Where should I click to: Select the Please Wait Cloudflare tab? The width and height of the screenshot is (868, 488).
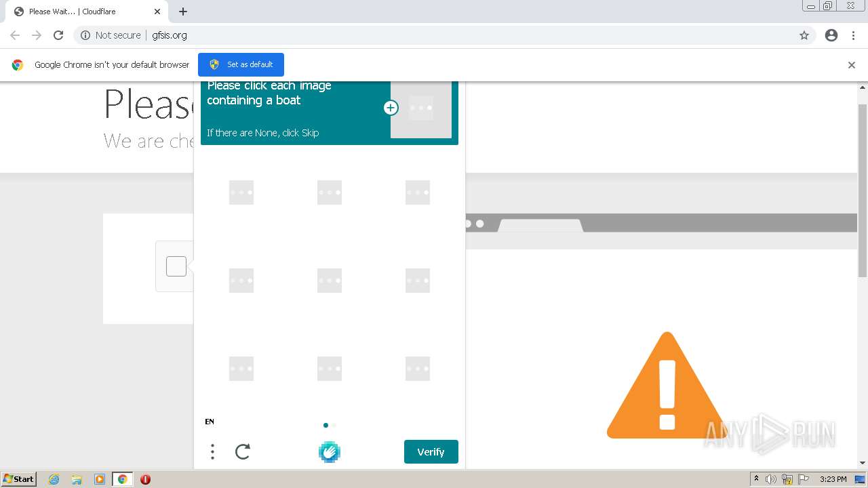point(87,12)
